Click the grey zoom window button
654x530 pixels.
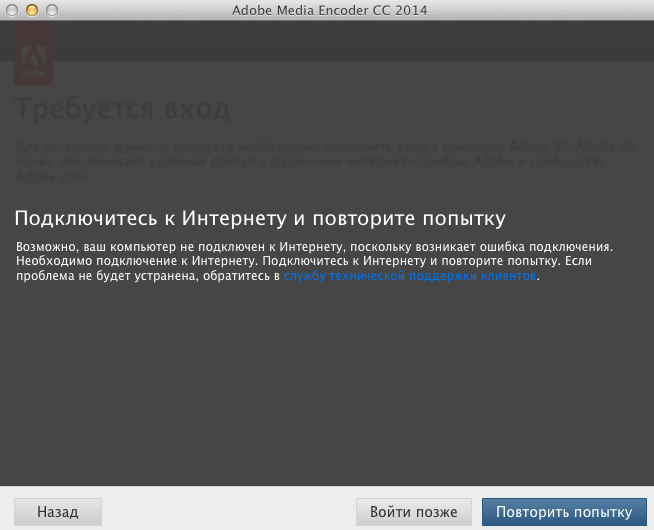pos(52,10)
